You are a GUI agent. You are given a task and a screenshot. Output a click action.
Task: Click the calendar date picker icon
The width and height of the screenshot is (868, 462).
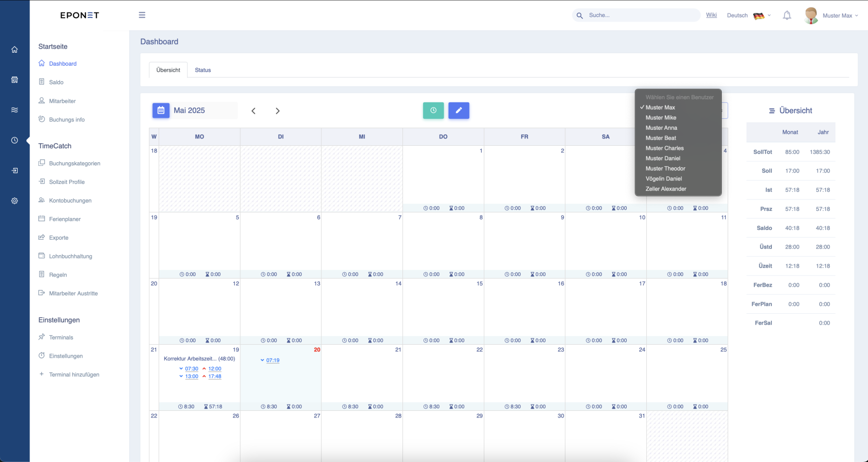tap(161, 110)
